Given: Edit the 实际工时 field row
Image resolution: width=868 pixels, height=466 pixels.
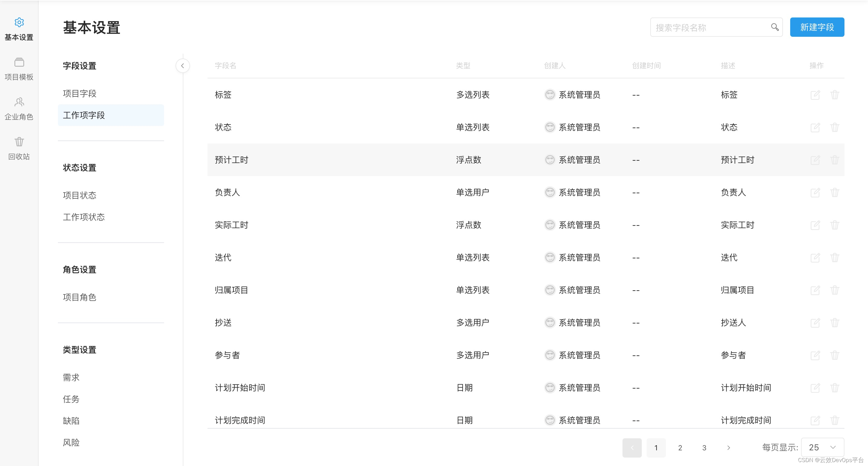Looking at the screenshot, I should [x=815, y=225].
